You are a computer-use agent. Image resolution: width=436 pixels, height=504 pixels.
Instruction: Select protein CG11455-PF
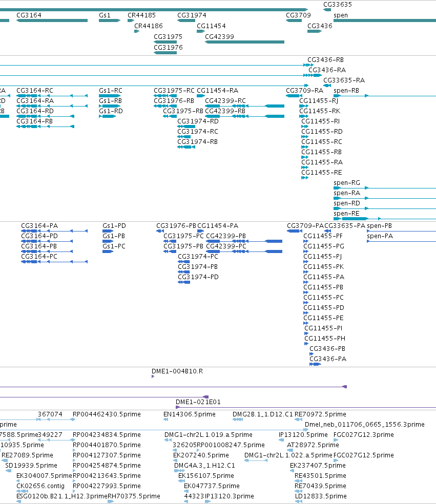click(x=323, y=236)
